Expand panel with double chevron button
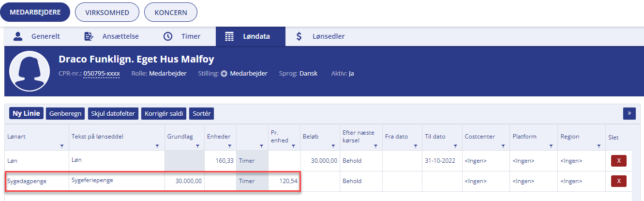The height and width of the screenshot is (201, 644). click(629, 113)
